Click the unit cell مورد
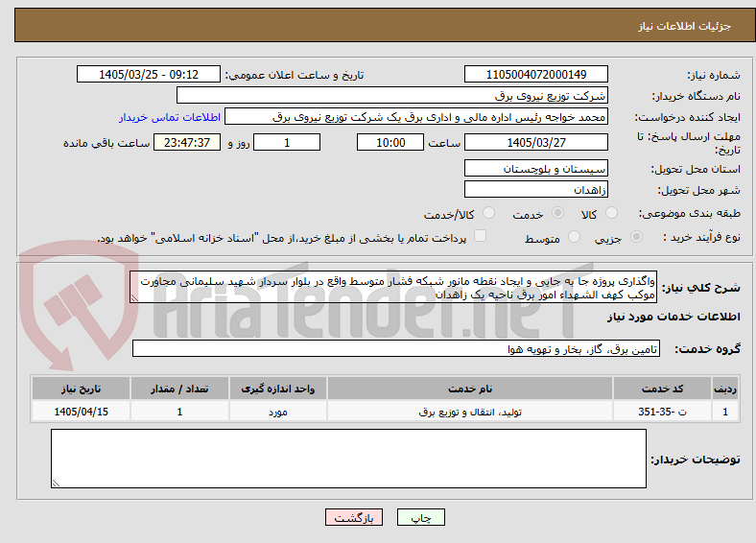The width and height of the screenshot is (756, 543). pos(277,412)
